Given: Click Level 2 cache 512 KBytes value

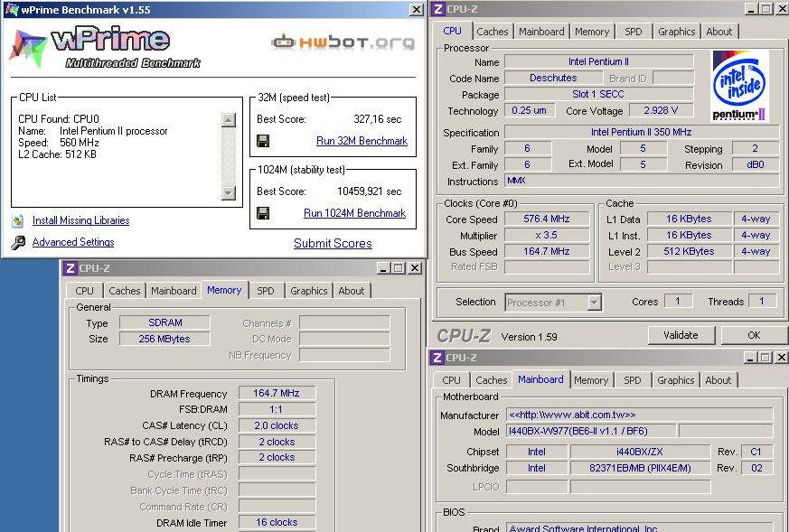Looking at the screenshot, I should [689, 251].
